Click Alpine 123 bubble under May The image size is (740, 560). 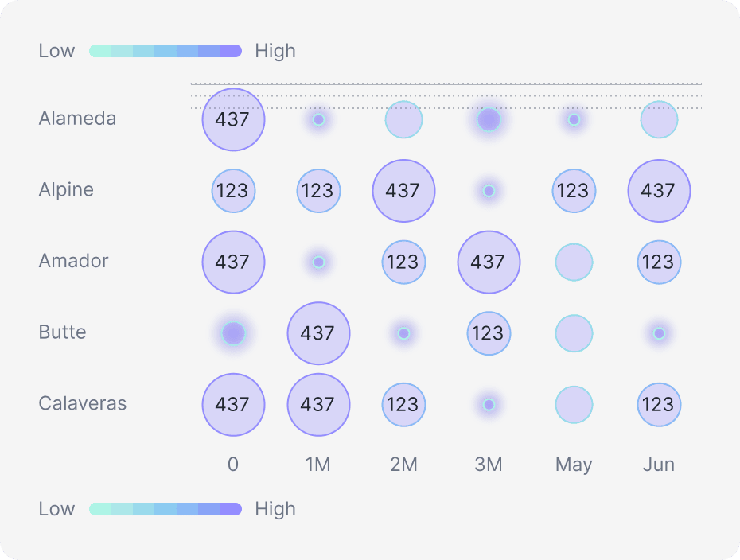pyautogui.click(x=574, y=191)
